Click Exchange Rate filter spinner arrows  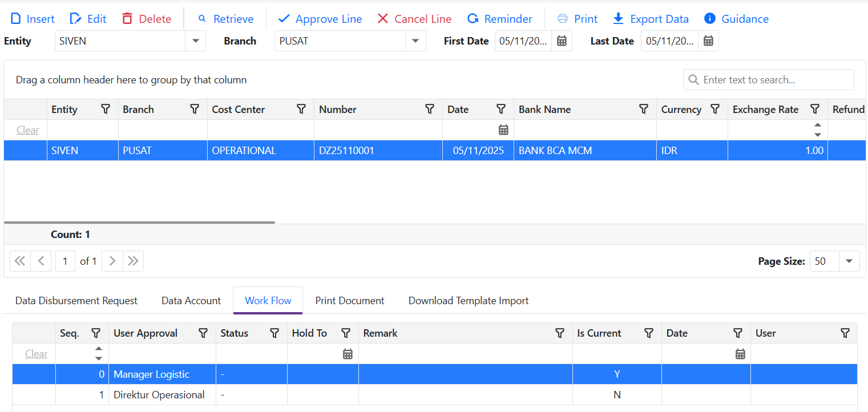coord(818,130)
